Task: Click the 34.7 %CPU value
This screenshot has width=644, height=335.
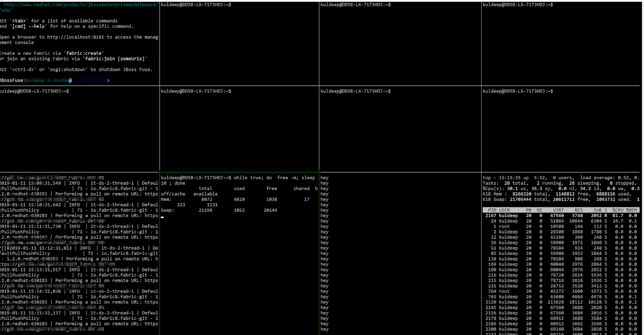Action: pos(618,221)
